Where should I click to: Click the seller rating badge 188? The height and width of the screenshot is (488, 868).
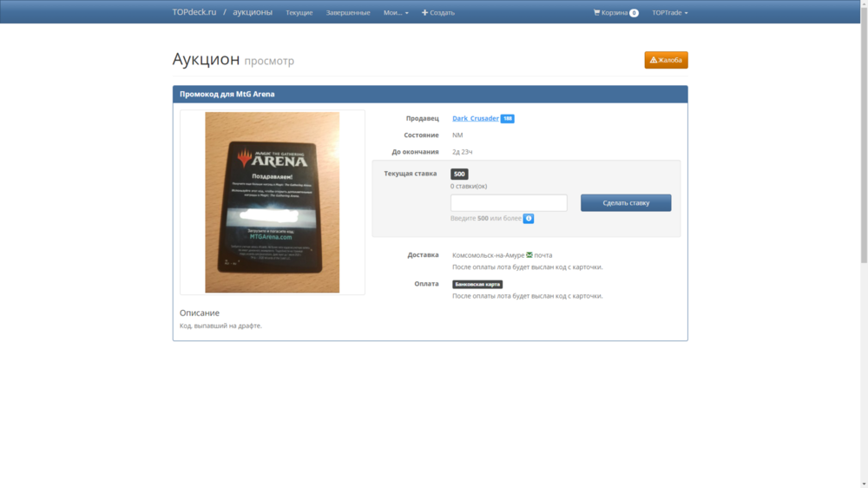tap(507, 119)
